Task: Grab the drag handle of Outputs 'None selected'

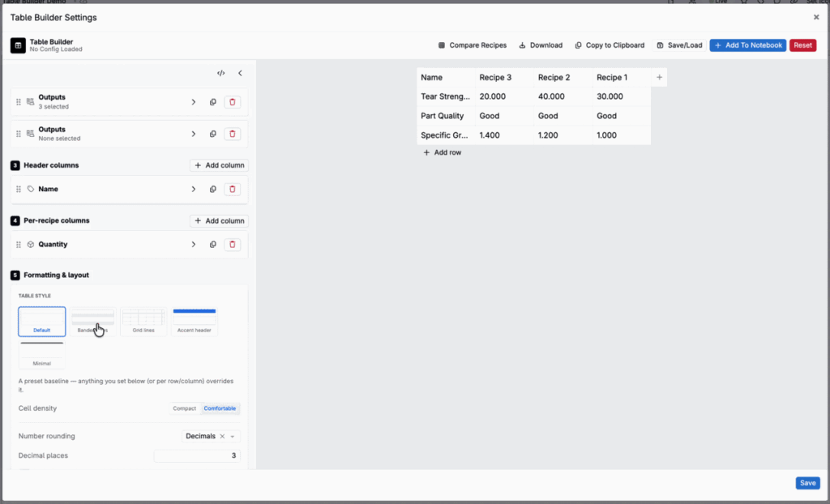Action: coord(19,134)
